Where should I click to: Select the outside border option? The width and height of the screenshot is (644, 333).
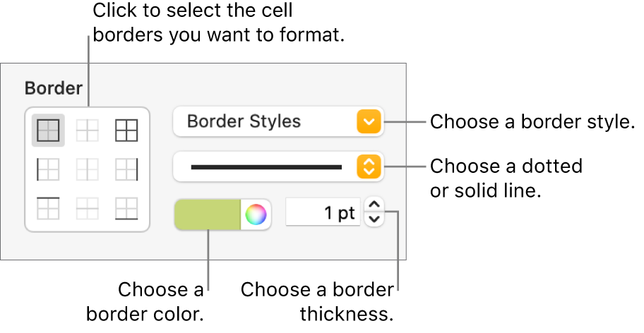coord(49,131)
